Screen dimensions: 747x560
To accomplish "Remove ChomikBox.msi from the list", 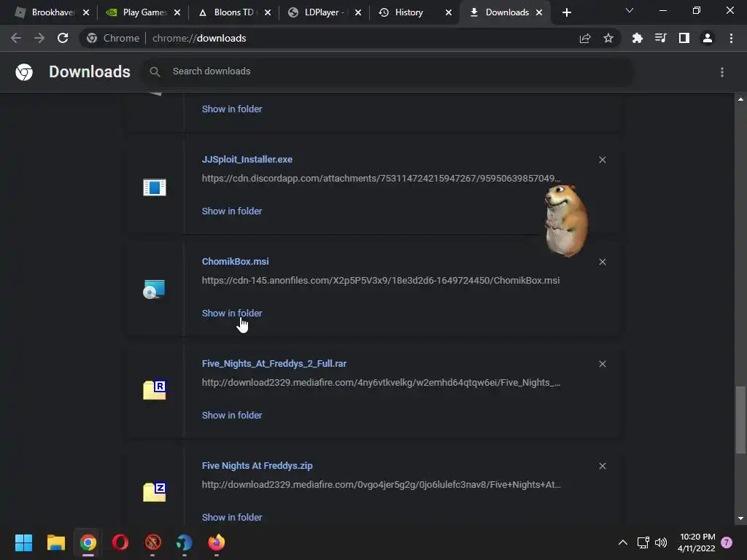I will (602, 262).
